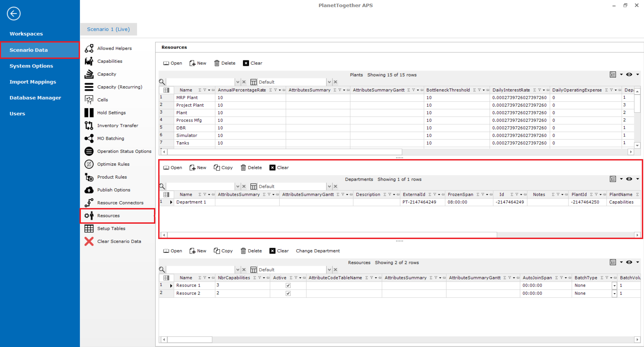Click Change Department button

318,251
